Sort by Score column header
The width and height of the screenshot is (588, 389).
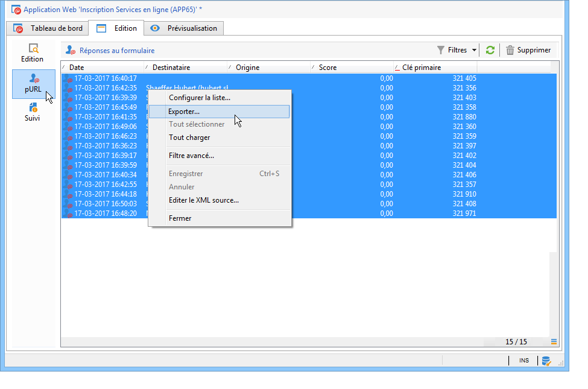click(353, 67)
